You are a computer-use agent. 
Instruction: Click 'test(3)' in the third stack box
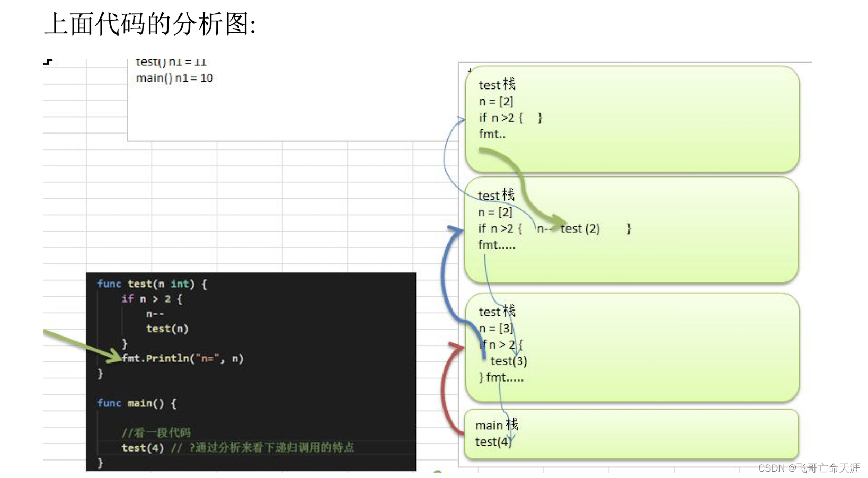[x=509, y=361]
